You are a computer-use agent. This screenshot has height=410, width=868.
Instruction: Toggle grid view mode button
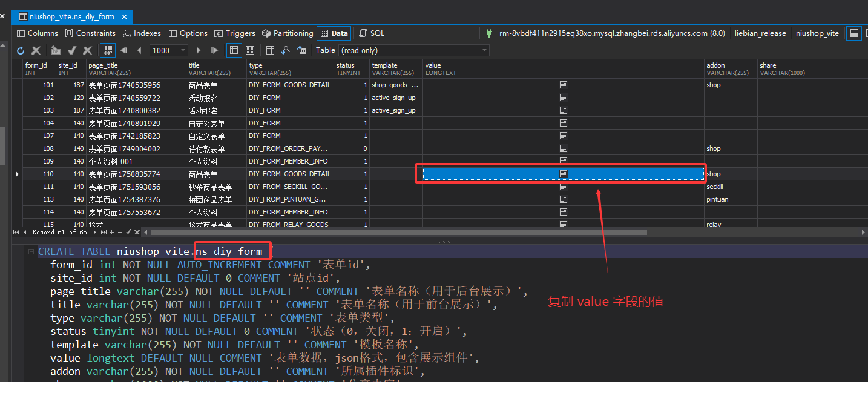coord(234,50)
